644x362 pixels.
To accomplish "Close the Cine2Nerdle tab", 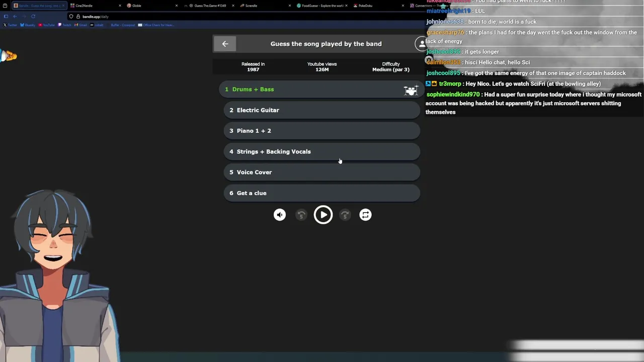I will coord(120,6).
